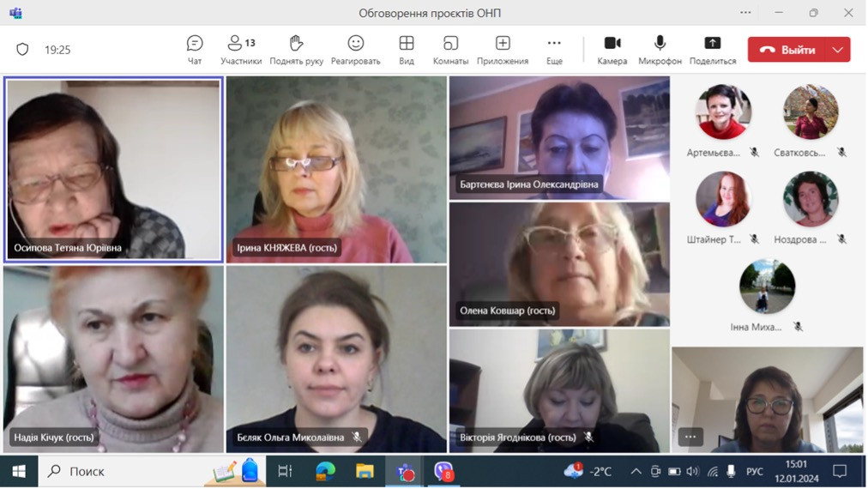Image resolution: width=868 pixels, height=489 pixels.
Task: Open the clock and calendar 15:01
Action: pyautogui.click(x=797, y=471)
